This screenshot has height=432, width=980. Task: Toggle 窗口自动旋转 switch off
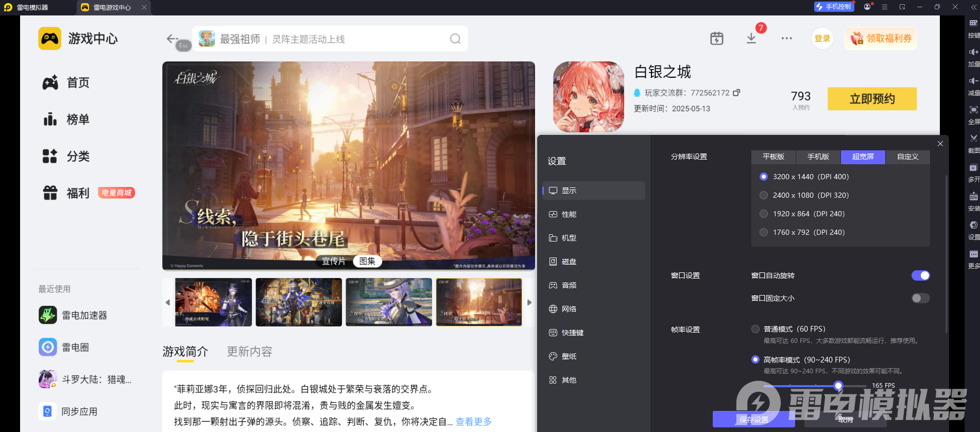click(921, 275)
